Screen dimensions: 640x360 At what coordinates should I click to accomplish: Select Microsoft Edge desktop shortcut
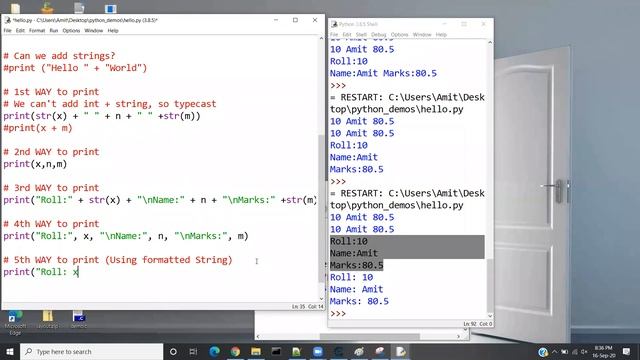tap(15, 322)
